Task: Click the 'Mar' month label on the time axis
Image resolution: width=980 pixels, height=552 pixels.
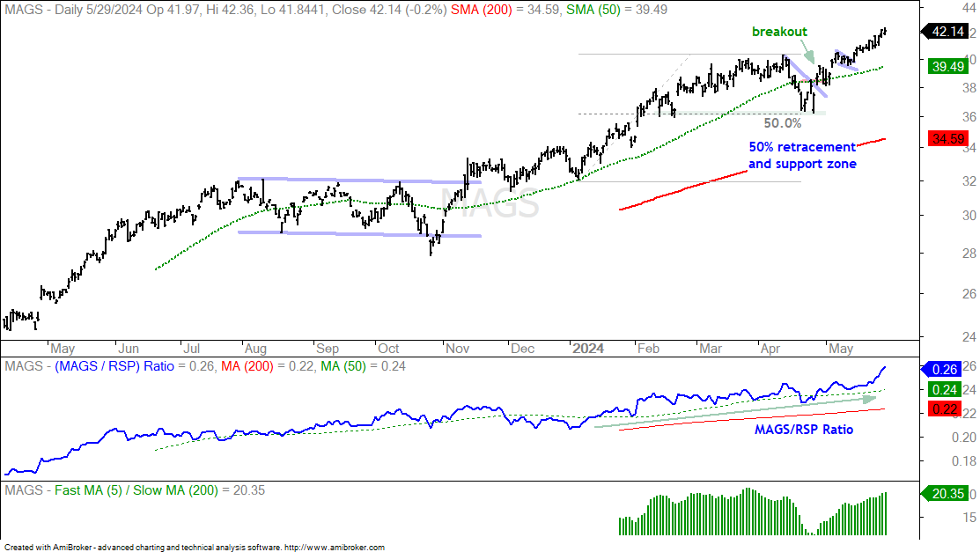Action: 711,349
